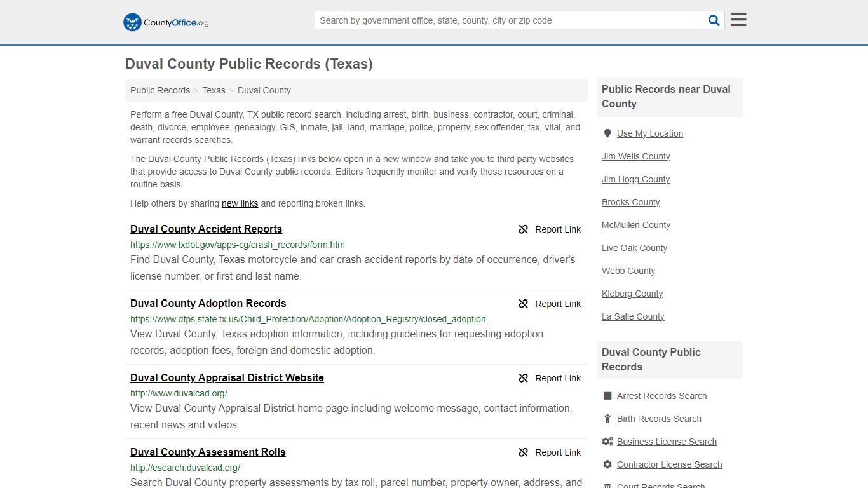Image resolution: width=868 pixels, height=488 pixels.
Task: Click the broken-link icon beside Appraisal District Website
Action: 524,378
